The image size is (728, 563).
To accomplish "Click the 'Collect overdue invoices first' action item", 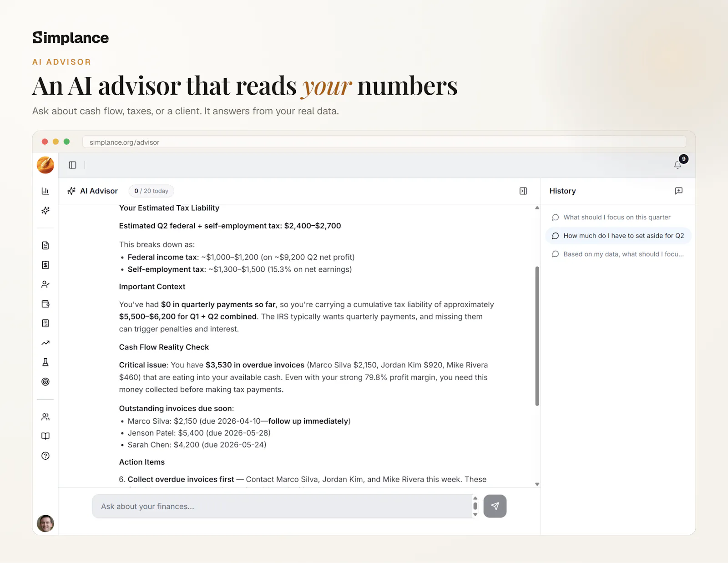I will click(181, 479).
